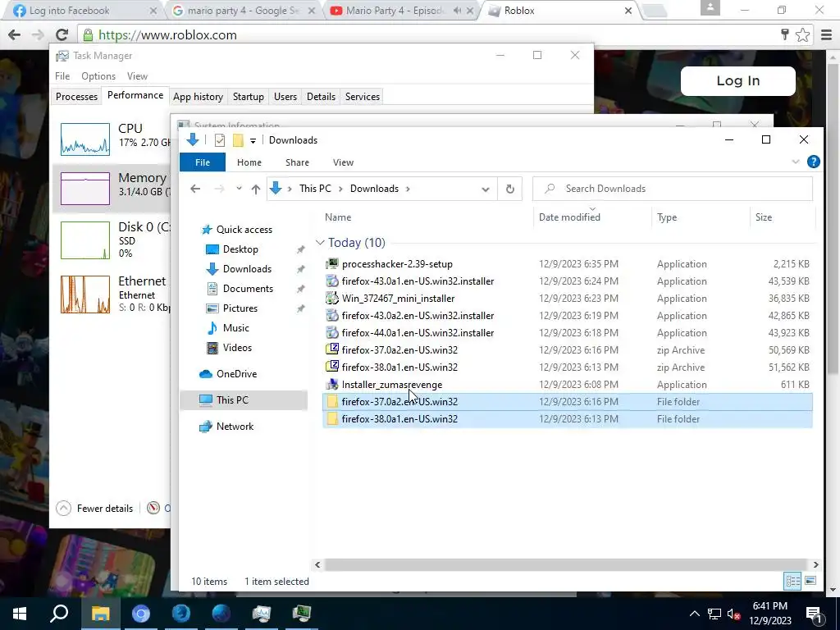Open taskbar Search
The height and width of the screenshot is (630, 840).
[x=59, y=614]
